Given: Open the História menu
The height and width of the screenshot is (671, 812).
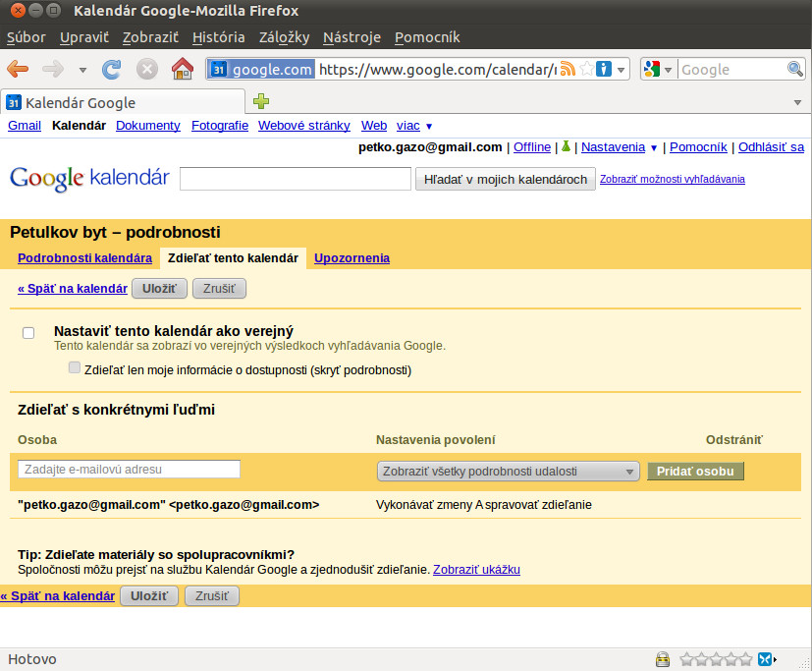Looking at the screenshot, I should [x=218, y=37].
